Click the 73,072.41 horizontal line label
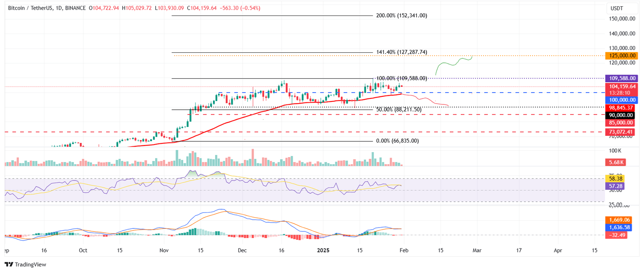Image resolution: width=644 pixels, height=272 pixels. (x=621, y=131)
